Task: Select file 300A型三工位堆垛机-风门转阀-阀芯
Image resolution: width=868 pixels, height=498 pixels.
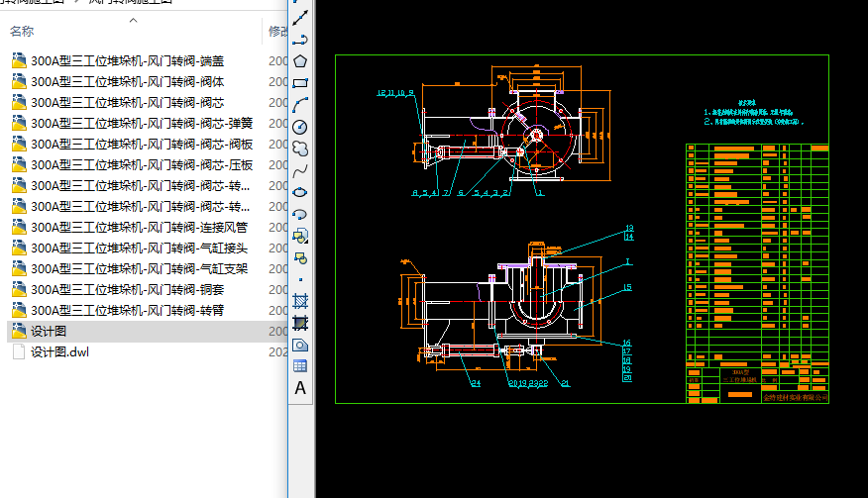Action: 127,102
